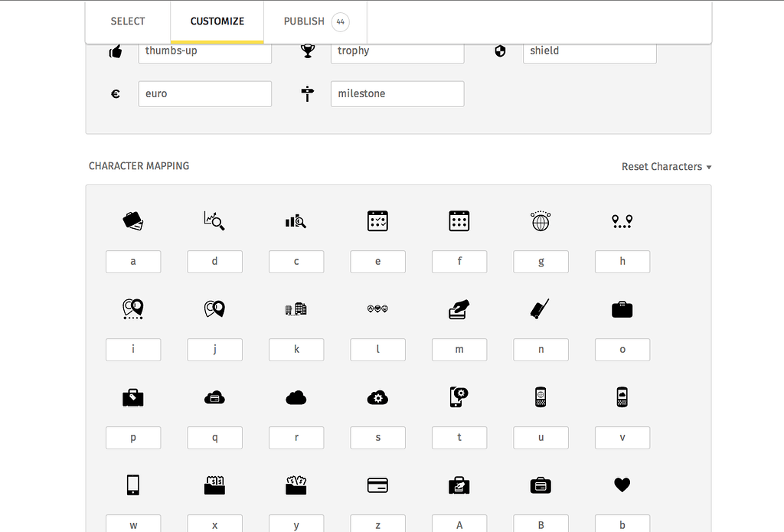The height and width of the screenshot is (532, 784).
Task: Click the heart glyph mapped to letter b
Action: pyautogui.click(x=622, y=485)
